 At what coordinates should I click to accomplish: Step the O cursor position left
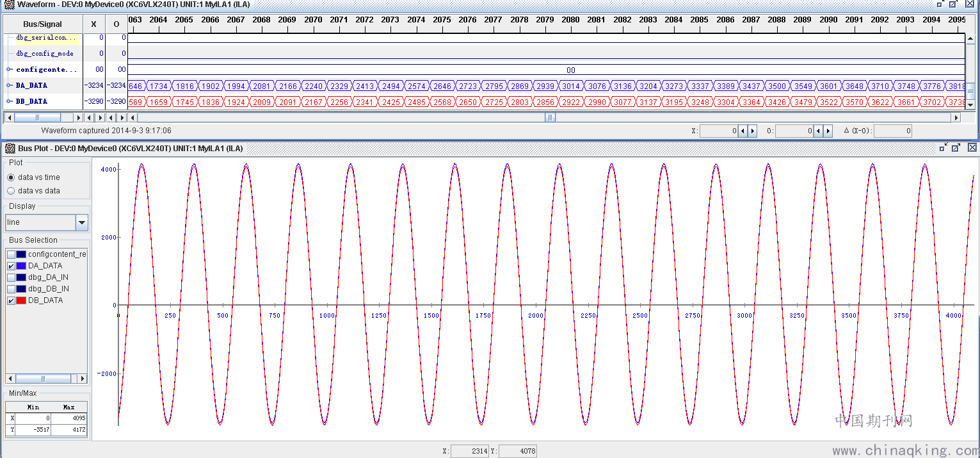(x=819, y=131)
